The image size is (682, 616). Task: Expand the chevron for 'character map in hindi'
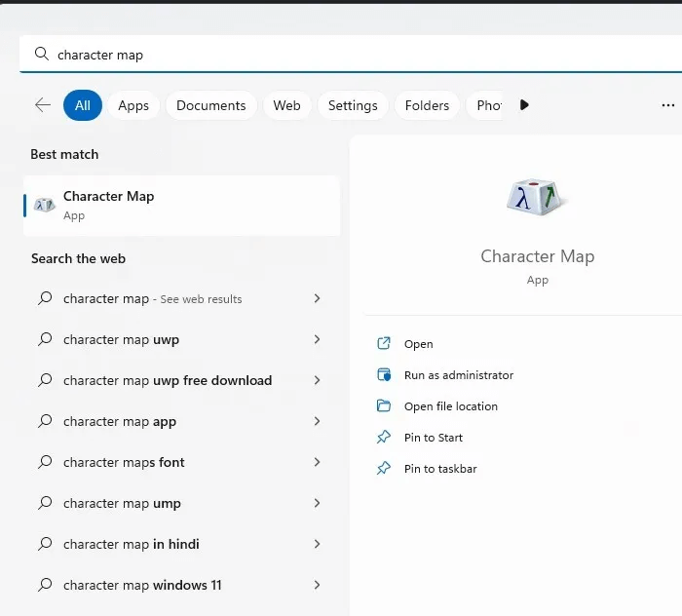pyautogui.click(x=317, y=544)
